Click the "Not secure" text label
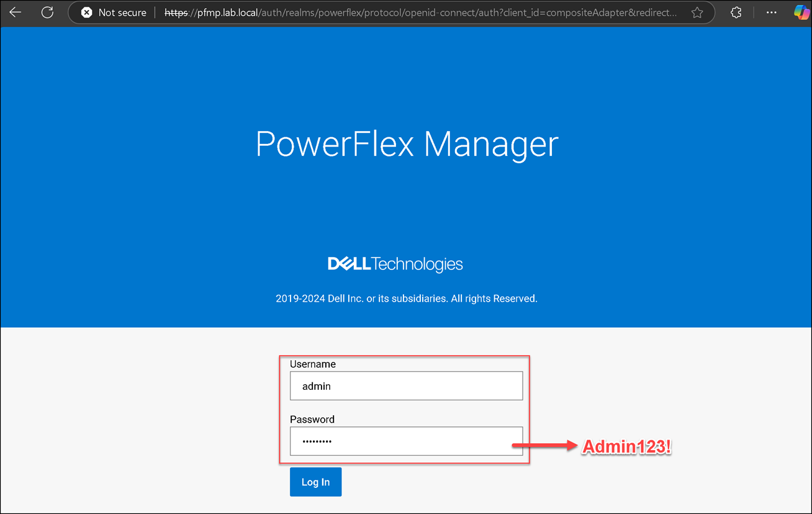The width and height of the screenshot is (812, 514). [x=122, y=12]
